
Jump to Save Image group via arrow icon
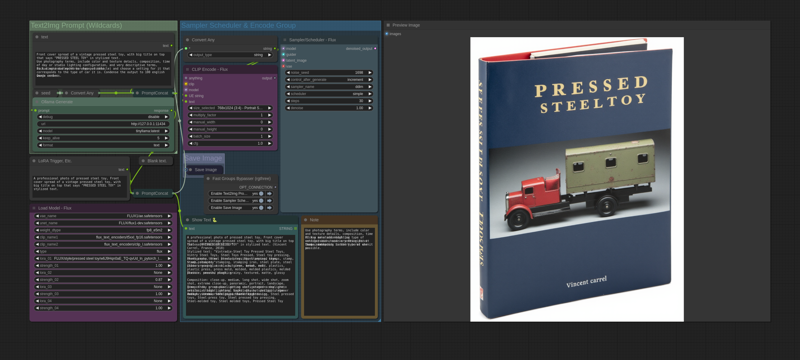(269, 208)
